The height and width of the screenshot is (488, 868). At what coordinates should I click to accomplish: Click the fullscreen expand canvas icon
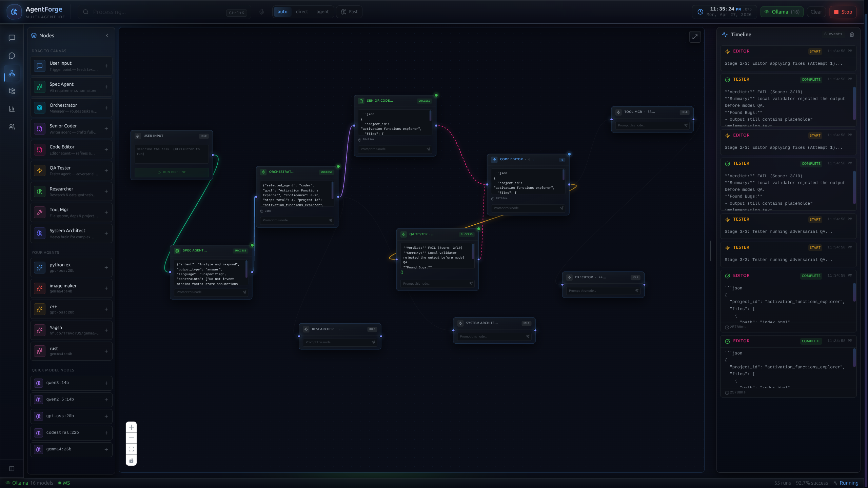[x=695, y=37]
